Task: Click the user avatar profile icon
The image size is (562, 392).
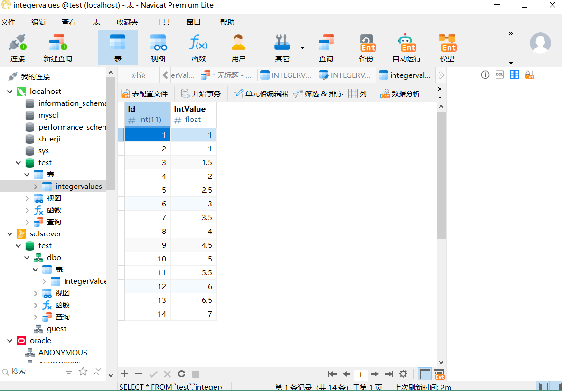Action: pyautogui.click(x=540, y=43)
